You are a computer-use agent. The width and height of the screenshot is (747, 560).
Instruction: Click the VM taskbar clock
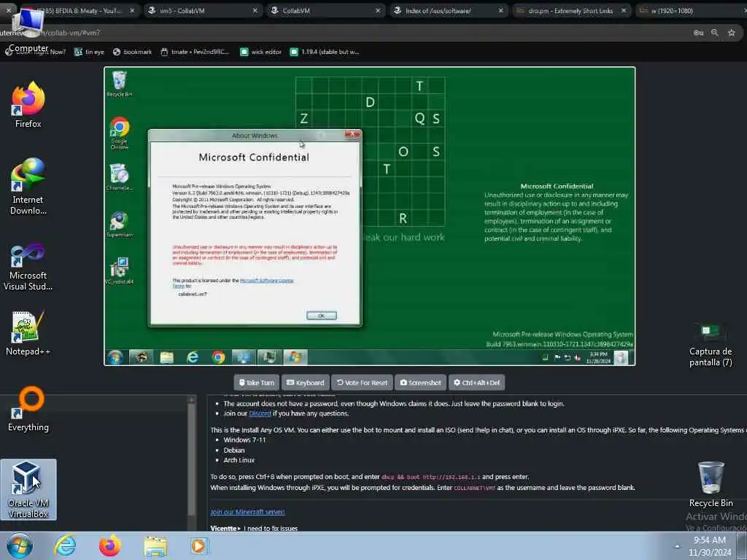[x=598, y=357]
